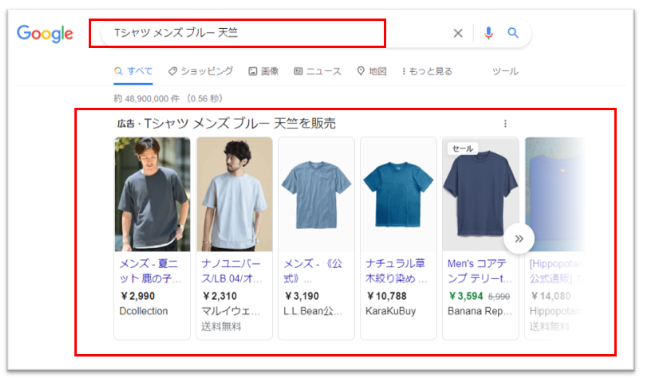Click the ¥2,310 price

point(219,296)
